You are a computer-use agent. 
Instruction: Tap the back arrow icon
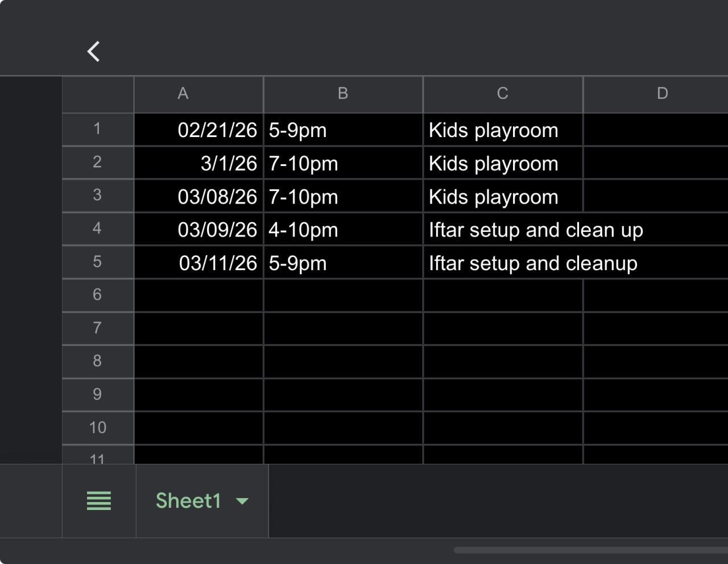pyautogui.click(x=94, y=51)
